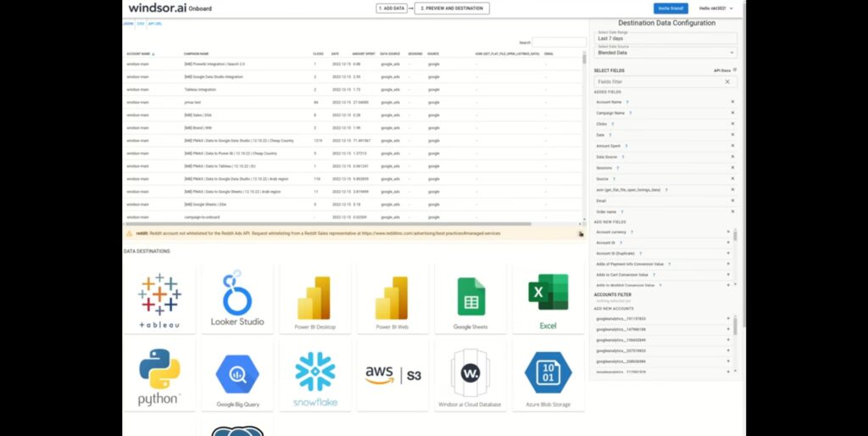Open the Select Date Range field
Viewport: 868px width, 436px height.
point(665,37)
